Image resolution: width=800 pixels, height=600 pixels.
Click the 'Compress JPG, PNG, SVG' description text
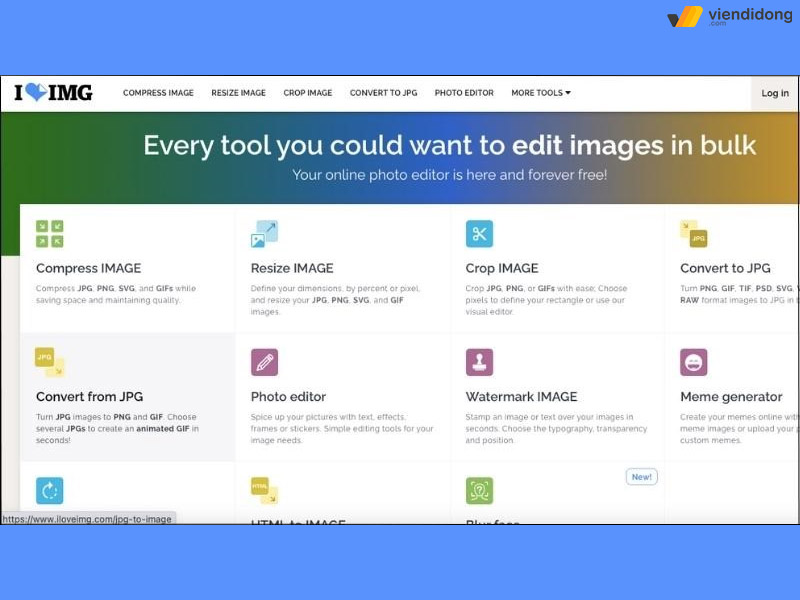[116, 294]
